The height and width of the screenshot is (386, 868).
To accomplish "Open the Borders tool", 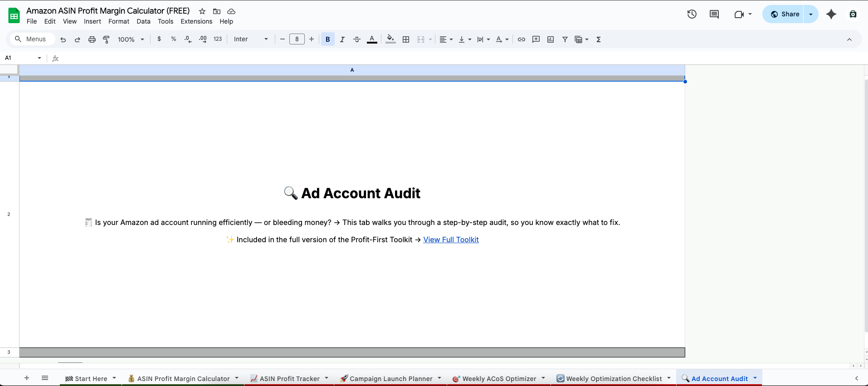I will coord(406,39).
